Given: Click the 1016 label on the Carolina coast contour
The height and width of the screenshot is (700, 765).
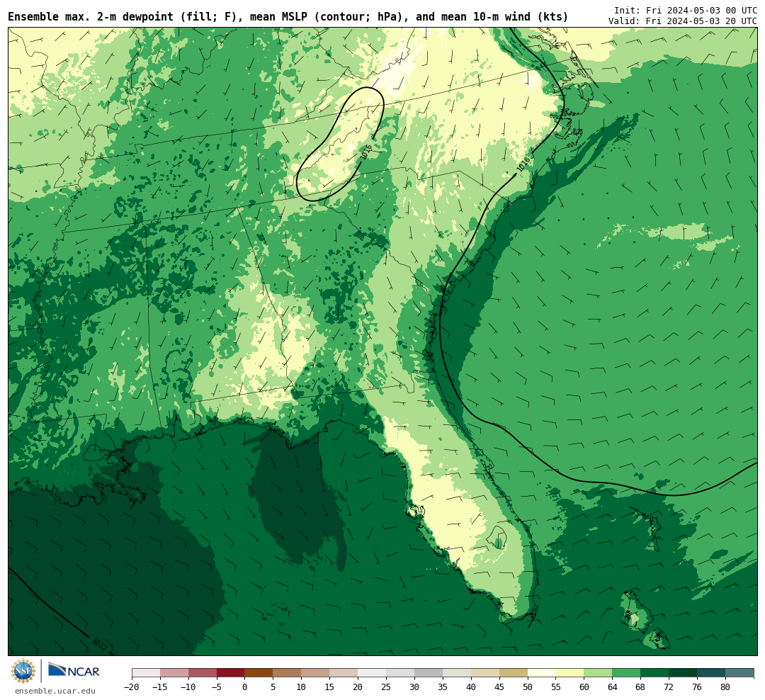Looking at the screenshot, I should click(523, 164).
